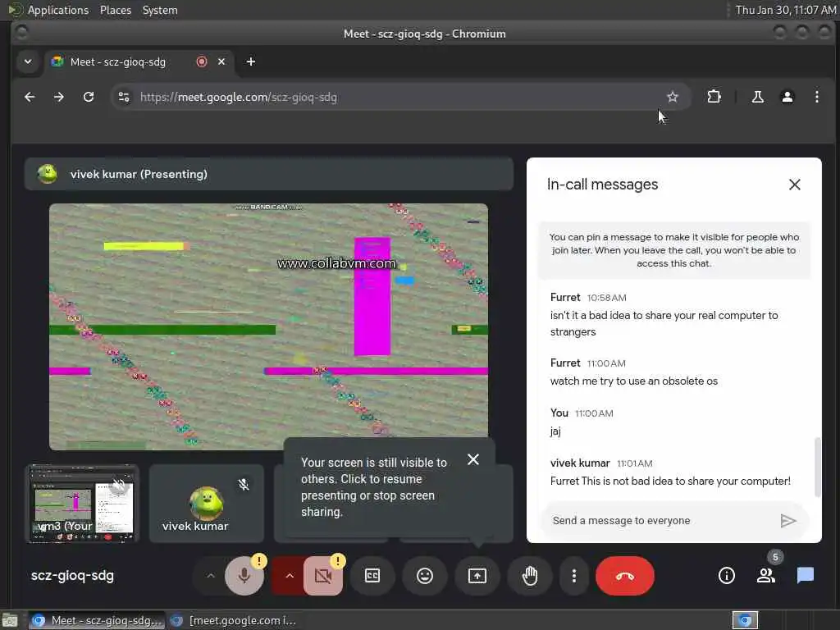The height and width of the screenshot is (630, 840).
Task: Switch to [meet.google.com taskbar window
Action: coord(234,620)
